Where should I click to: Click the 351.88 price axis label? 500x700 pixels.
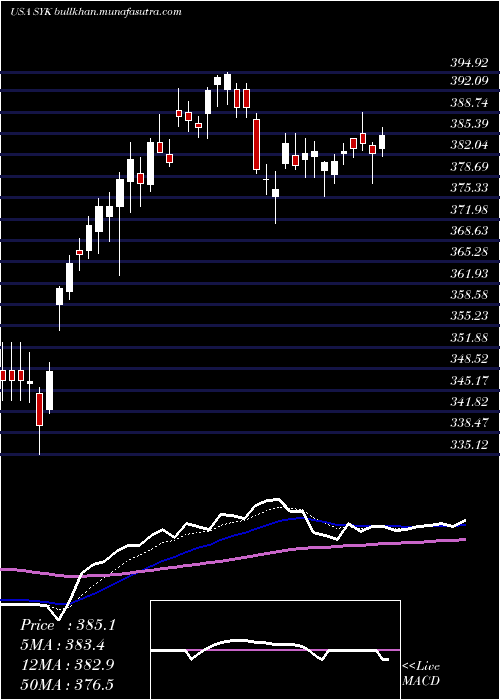click(x=468, y=338)
